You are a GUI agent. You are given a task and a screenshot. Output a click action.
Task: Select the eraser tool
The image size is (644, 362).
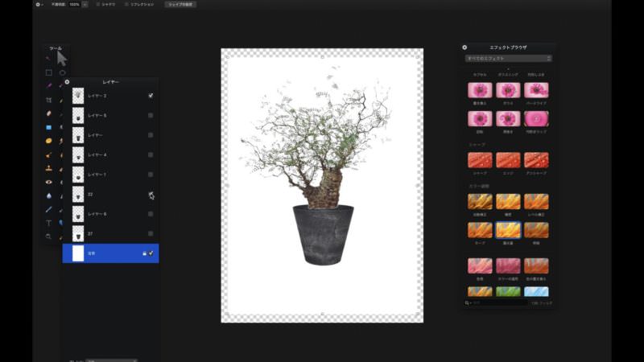(48, 113)
